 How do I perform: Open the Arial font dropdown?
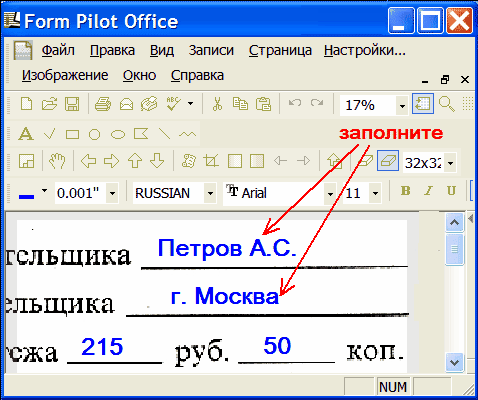330,193
